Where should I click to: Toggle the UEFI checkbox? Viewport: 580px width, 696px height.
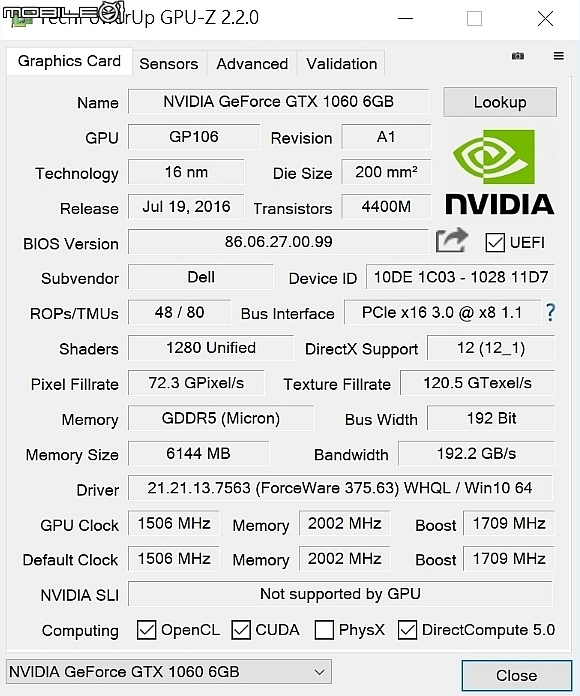click(x=495, y=243)
